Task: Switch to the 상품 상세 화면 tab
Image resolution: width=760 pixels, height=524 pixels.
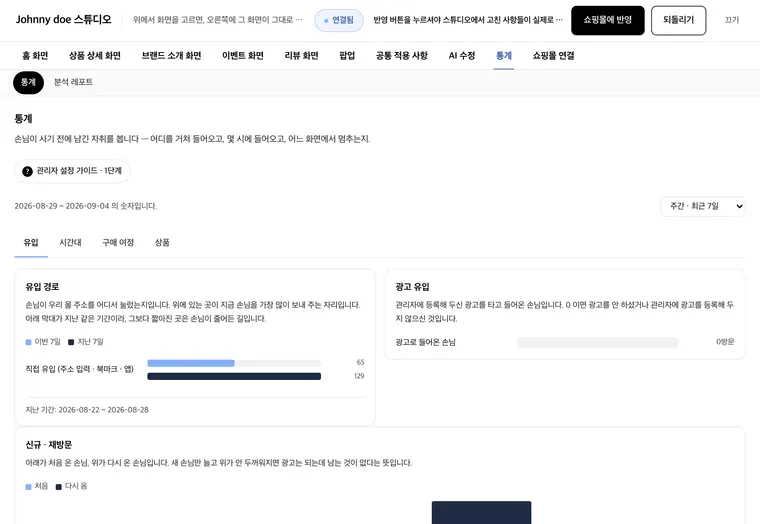Action: click(95, 56)
